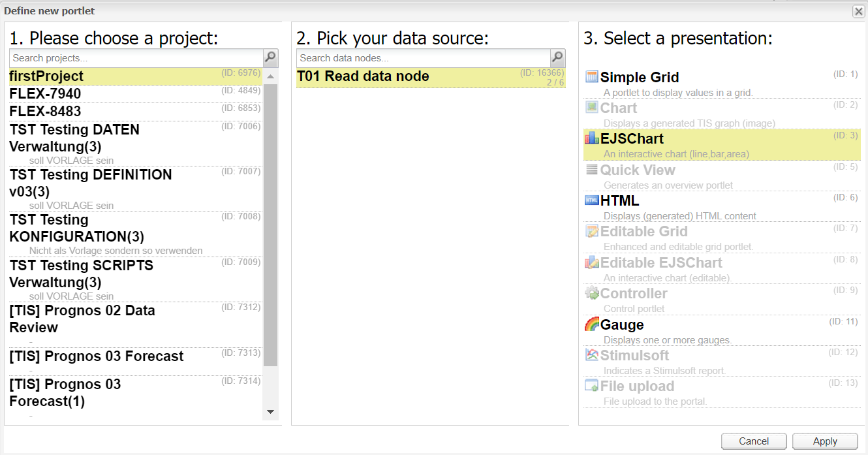Click the Stimulsoft presentation label

pyautogui.click(x=635, y=355)
